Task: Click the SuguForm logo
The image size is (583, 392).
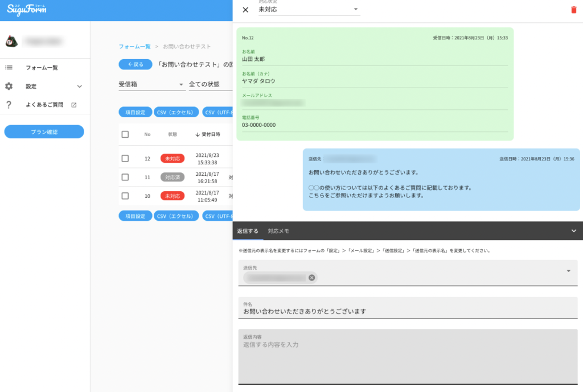Action: point(27,9)
